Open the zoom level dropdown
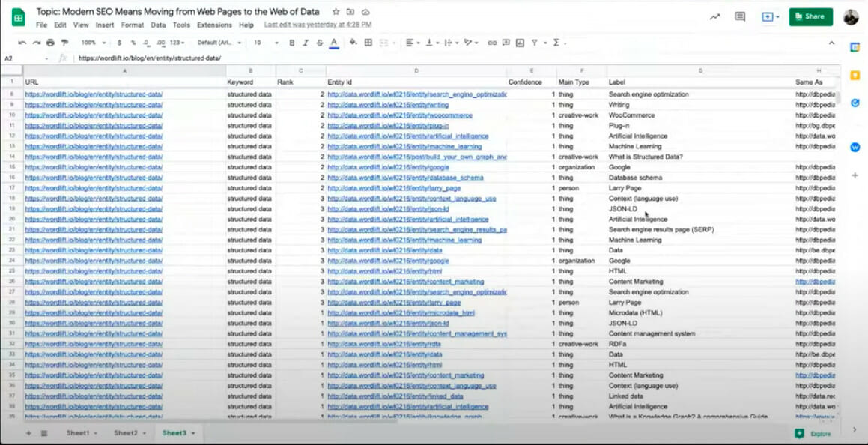The width and height of the screenshot is (868, 445). tap(93, 43)
